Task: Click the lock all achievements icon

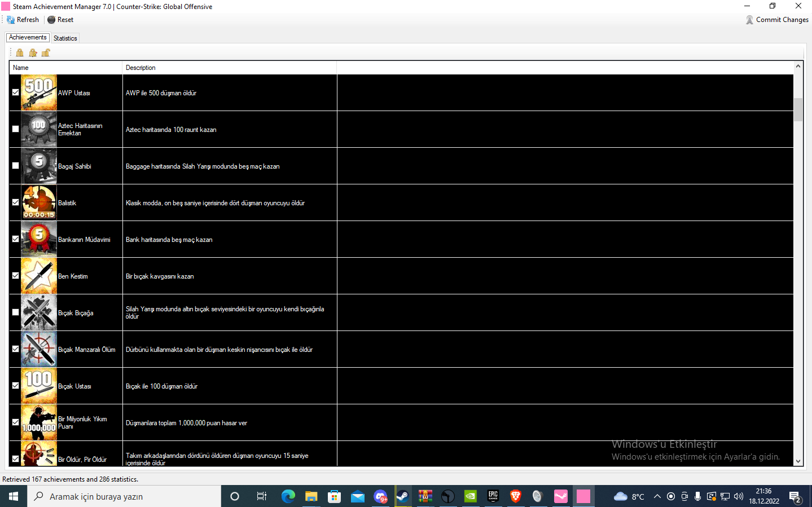Action: coord(20,53)
